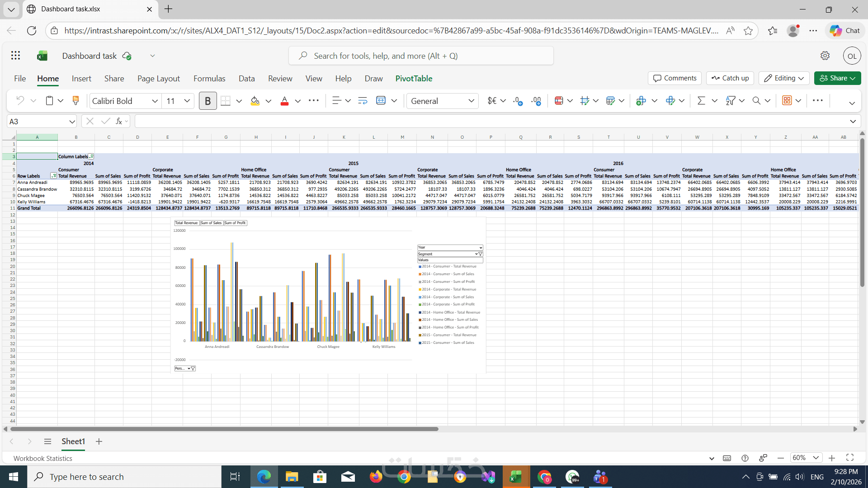868x488 pixels.
Task: Click the Conditional Formatting icon
Action: 559,101
